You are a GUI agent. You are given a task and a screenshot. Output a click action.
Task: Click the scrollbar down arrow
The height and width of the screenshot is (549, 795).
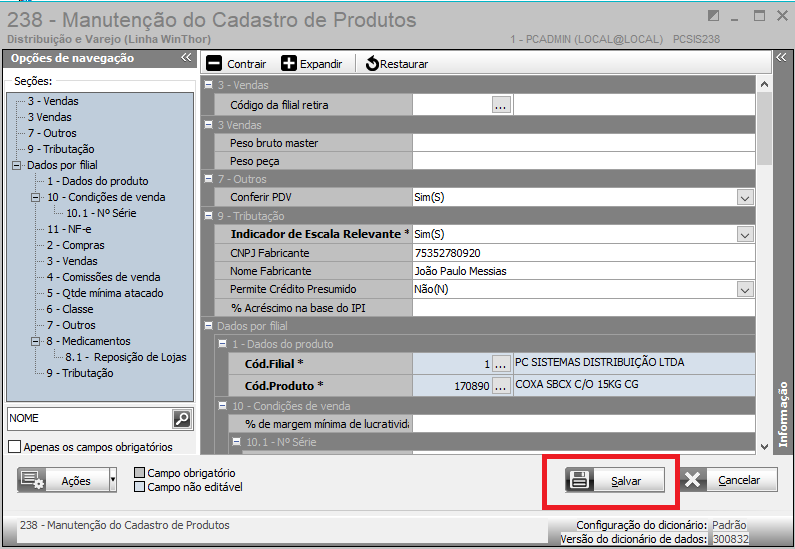coord(764,447)
